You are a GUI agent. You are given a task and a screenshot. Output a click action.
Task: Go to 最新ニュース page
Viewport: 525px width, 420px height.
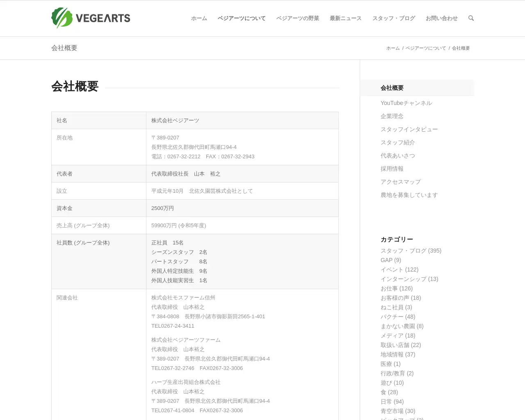point(345,18)
